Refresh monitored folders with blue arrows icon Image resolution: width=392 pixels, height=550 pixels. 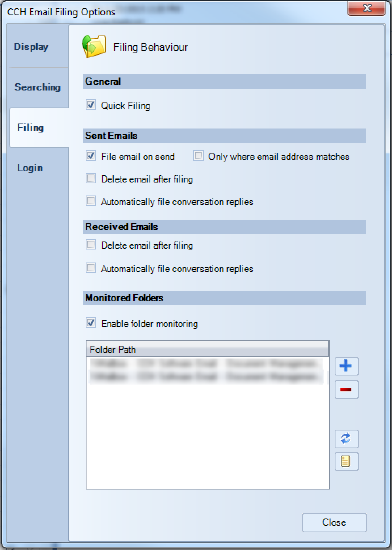point(346,439)
